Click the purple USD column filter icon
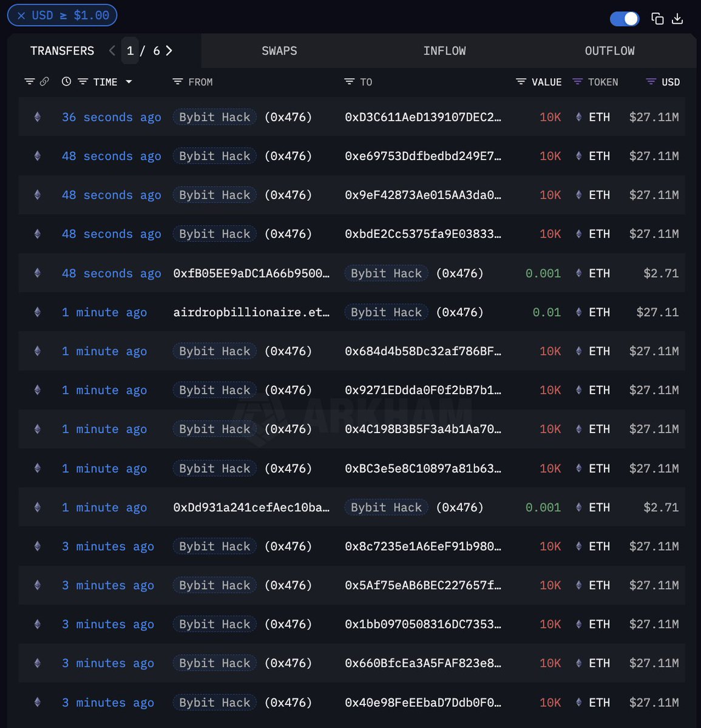This screenshot has height=728, width=701. [651, 81]
